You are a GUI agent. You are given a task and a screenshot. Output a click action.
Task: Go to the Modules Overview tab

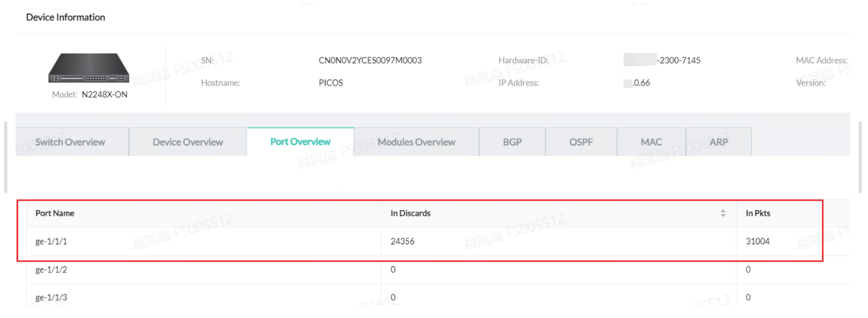click(x=416, y=142)
